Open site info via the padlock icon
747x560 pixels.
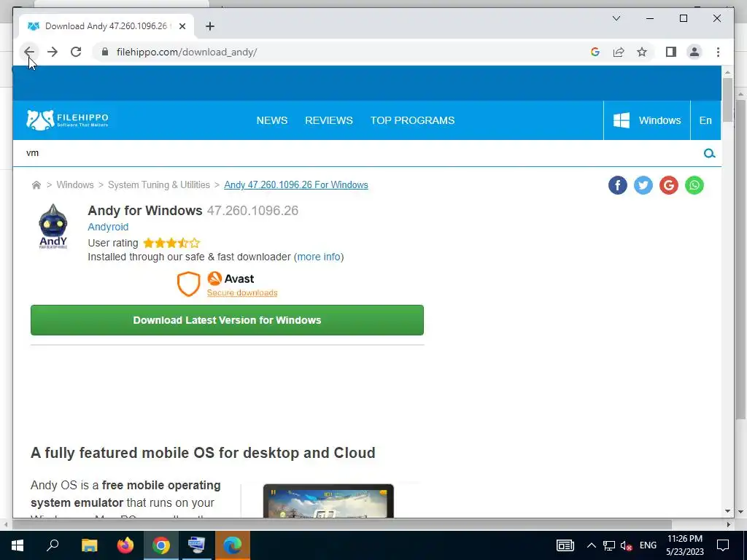(105, 52)
